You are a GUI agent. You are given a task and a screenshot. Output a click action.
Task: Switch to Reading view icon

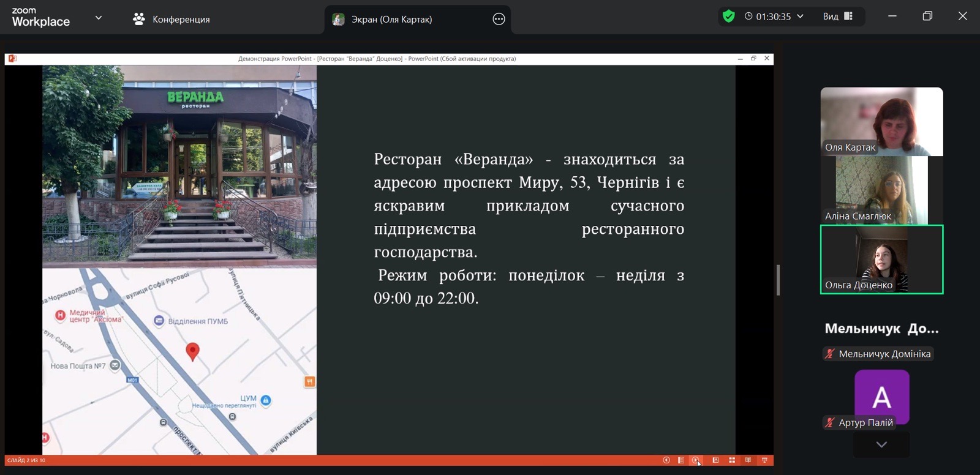pos(748,460)
